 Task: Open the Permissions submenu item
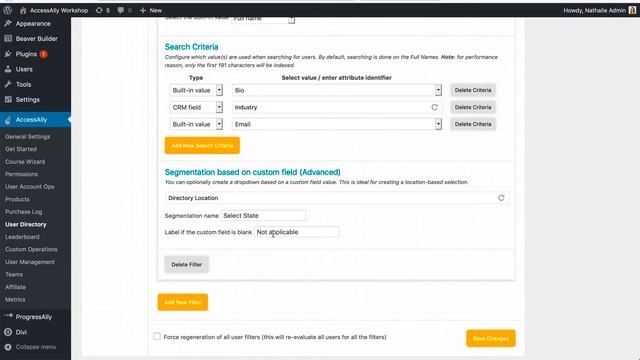tap(22, 174)
